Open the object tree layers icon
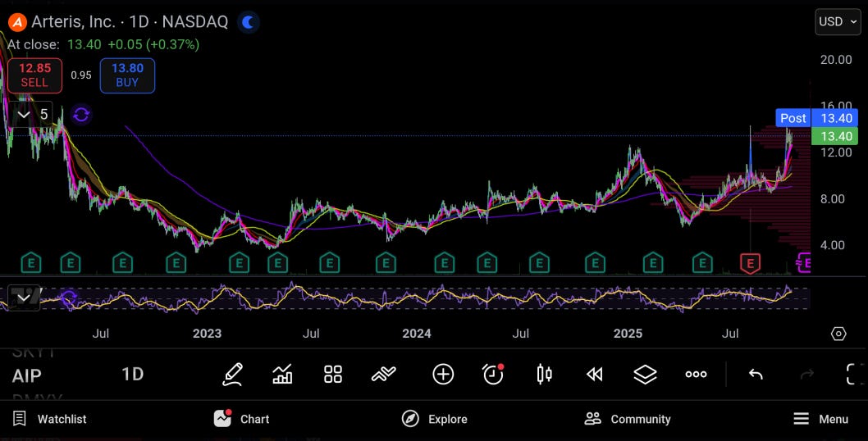This screenshot has height=441, width=868. [x=645, y=375]
